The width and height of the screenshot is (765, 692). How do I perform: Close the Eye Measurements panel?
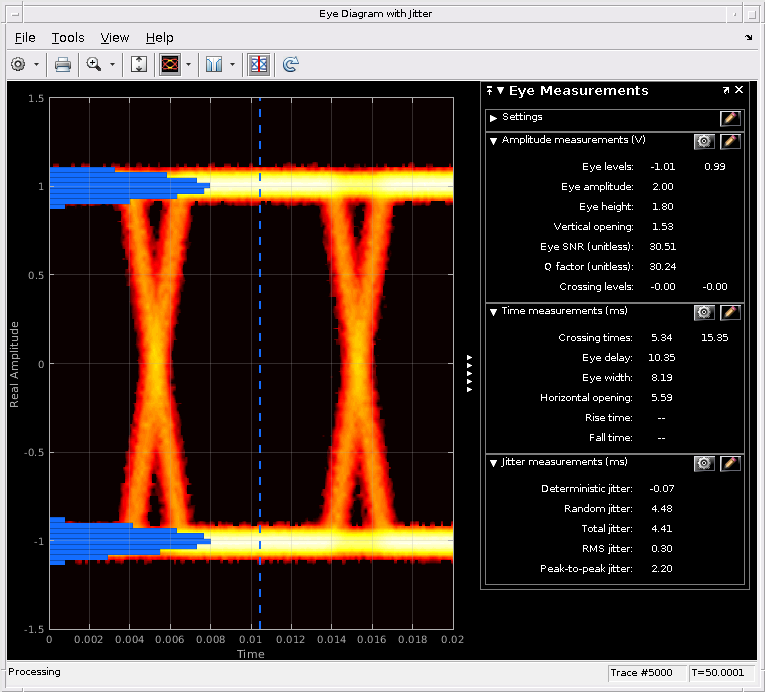[739, 90]
